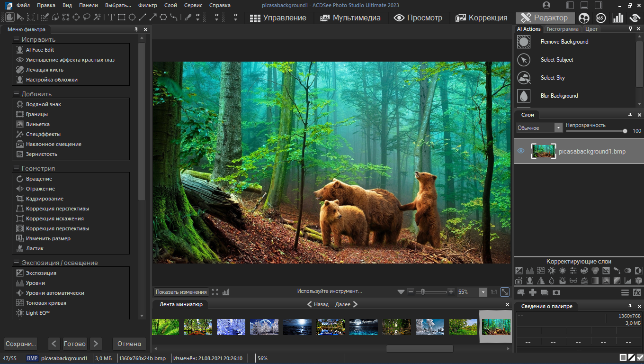Toggle the left panel layout button

tap(570, 5)
